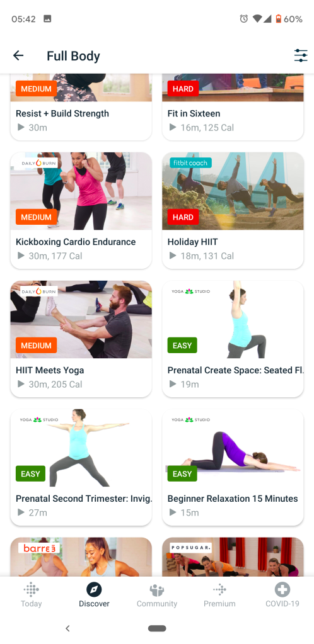The width and height of the screenshot is (314, 644).
Task: Open the Community tab
Action: click(157, 596)
